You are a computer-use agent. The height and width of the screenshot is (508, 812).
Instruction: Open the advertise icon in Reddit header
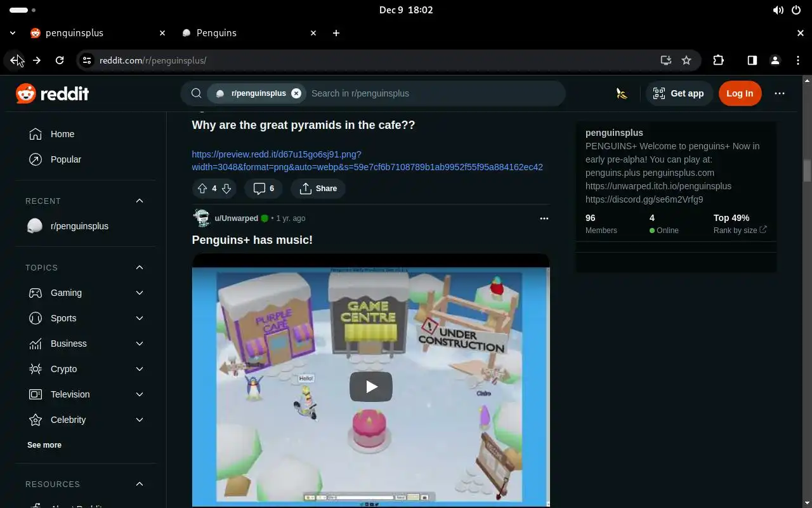pyautogui.click(x=622, y=93)
